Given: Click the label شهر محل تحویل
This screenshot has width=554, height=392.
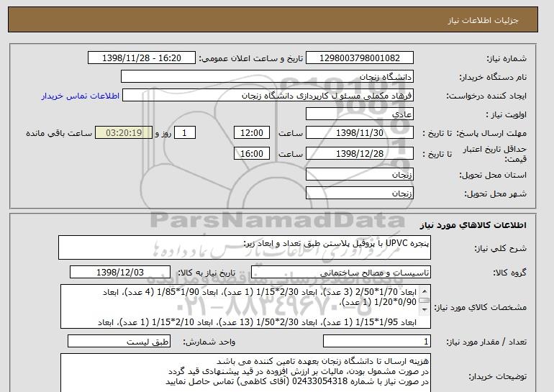Looking at the screenshot, I should [x=495, y=194].
